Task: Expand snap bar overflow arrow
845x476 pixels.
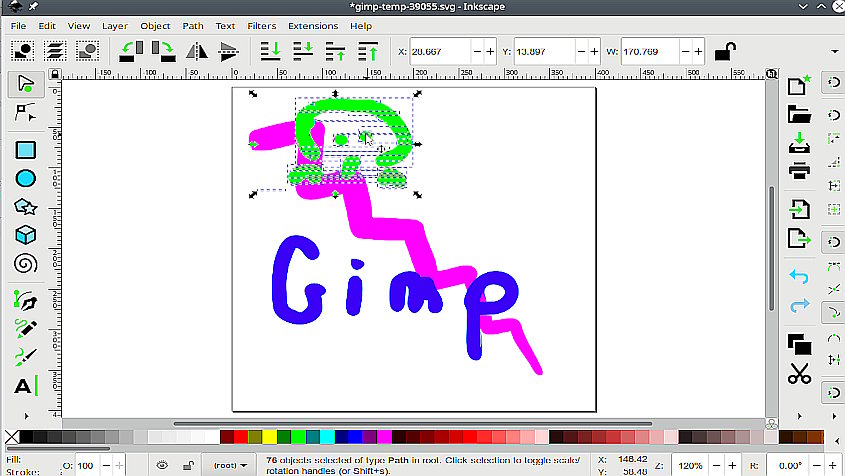Action: coord(834,416)
